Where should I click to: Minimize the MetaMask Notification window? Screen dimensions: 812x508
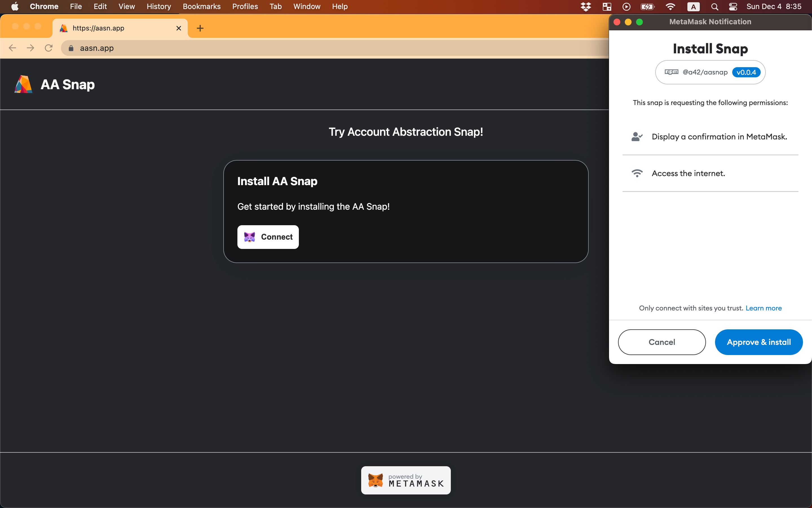628,22
